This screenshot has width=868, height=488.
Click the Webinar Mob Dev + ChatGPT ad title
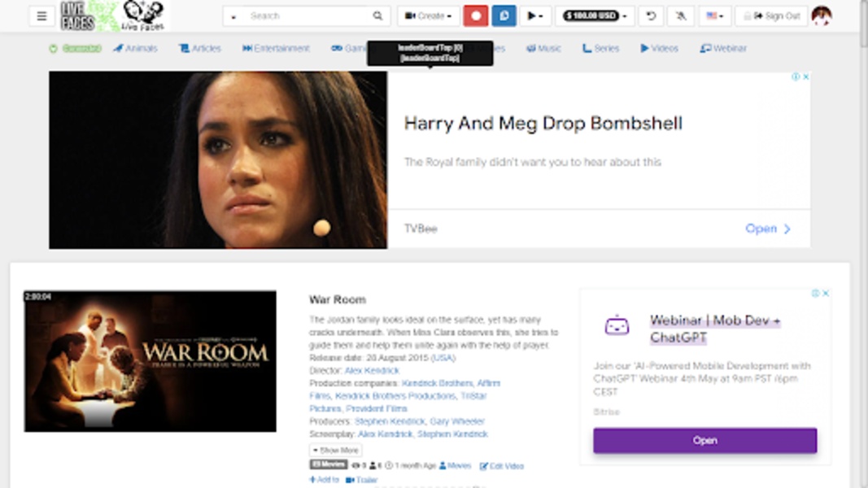click(715, 329)
